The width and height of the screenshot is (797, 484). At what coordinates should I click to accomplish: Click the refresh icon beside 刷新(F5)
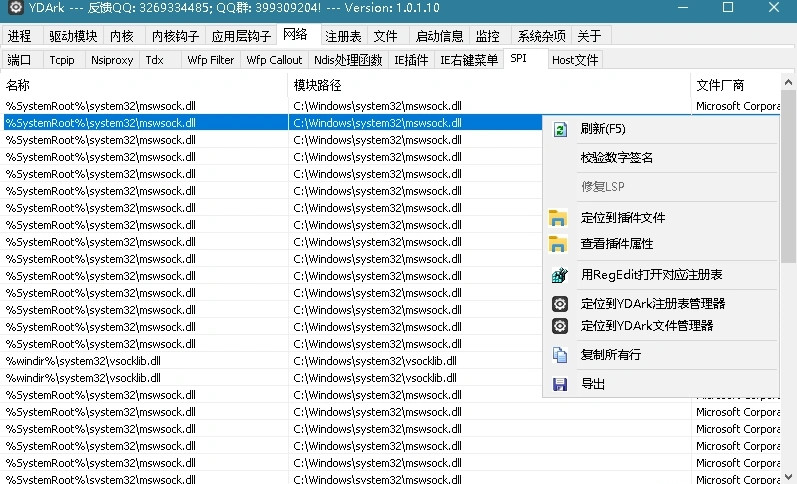tap(560, 129)
